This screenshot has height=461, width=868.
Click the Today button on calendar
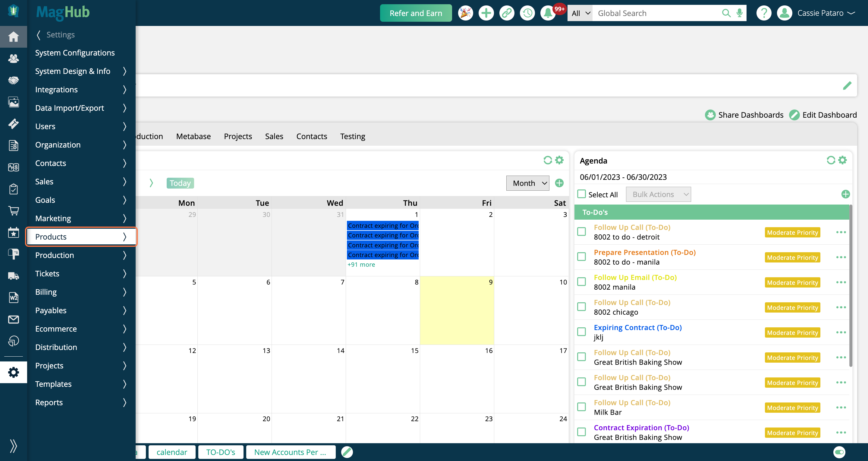point(180,183)
